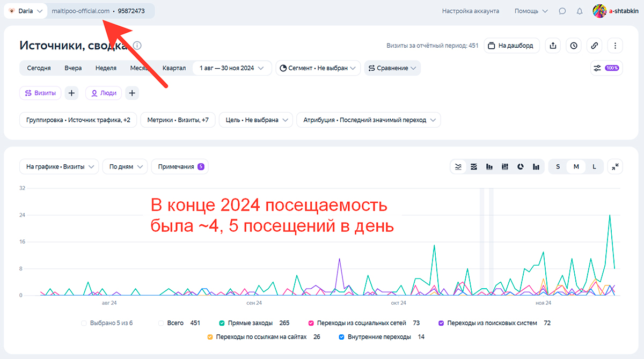Screen dimensions: 644x359
Task: Open the accuracy slider showing 100%
Action: [605, 68]
